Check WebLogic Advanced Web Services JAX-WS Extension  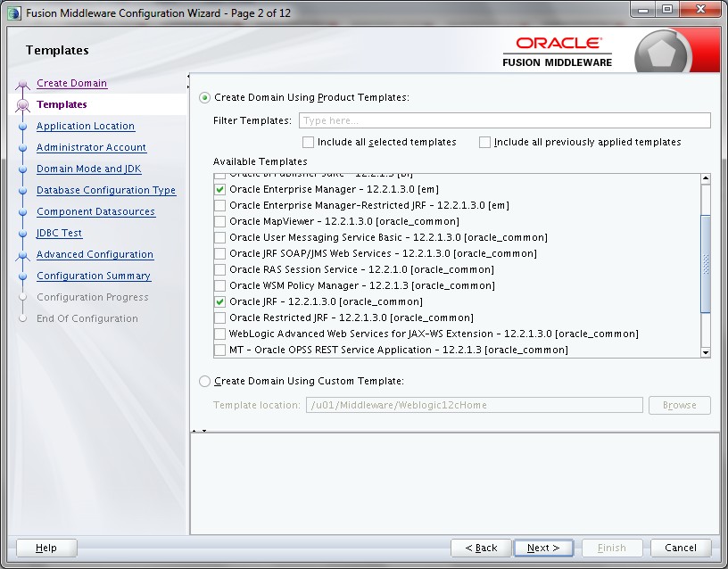click(x=219, y=334)
